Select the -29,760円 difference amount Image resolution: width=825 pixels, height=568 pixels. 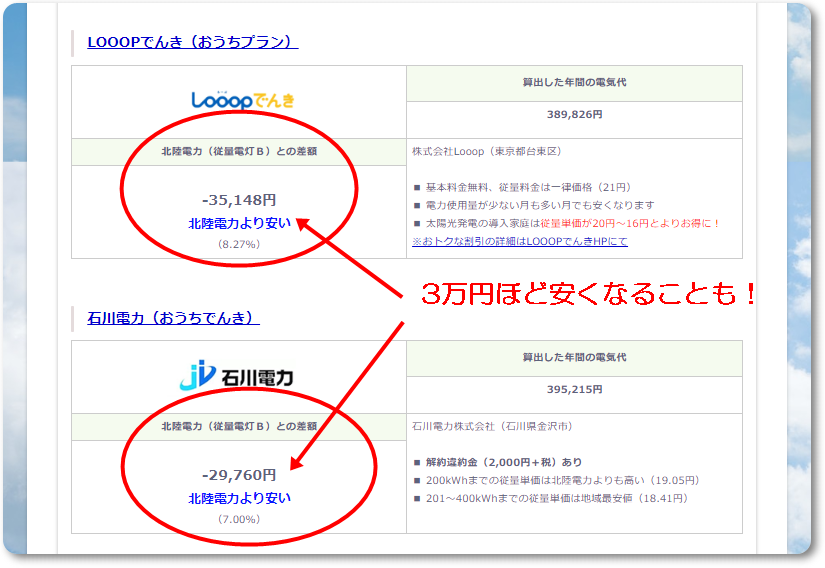pyautogui.click(x=239, y=475)
